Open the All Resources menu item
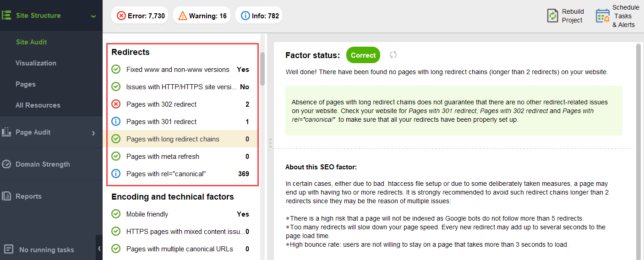Image resolution: width=644 pixels, height=260 pixels. click(x=38, y=105)
